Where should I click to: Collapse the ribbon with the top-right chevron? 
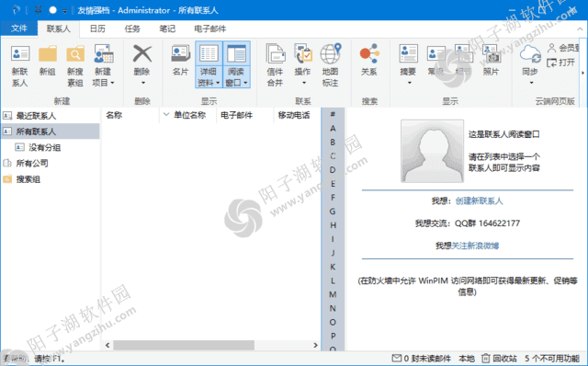pos(580,29)
